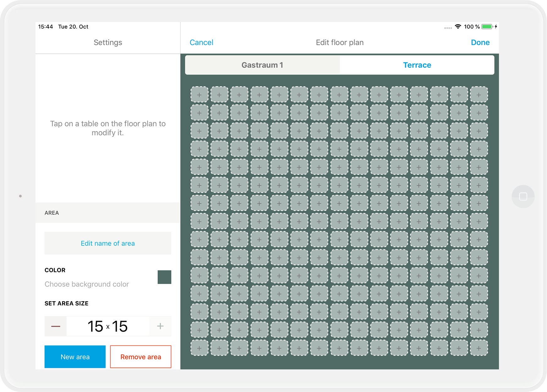
Task: Select the Terrace area tab
Action: [417, 65]
